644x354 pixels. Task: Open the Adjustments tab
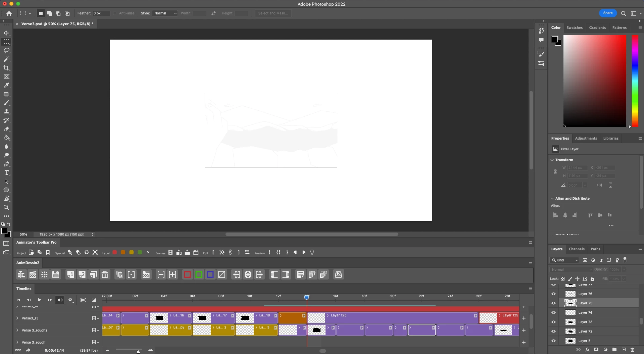(586, 138)
